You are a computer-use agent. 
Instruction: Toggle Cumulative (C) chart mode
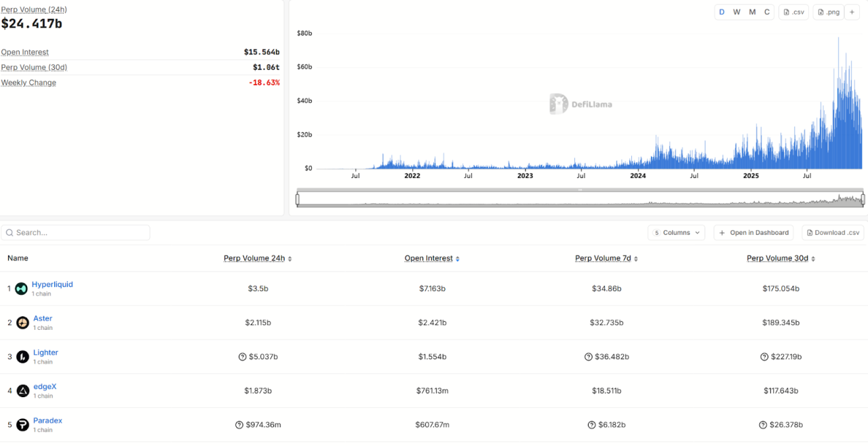click(x=767, y=12)
